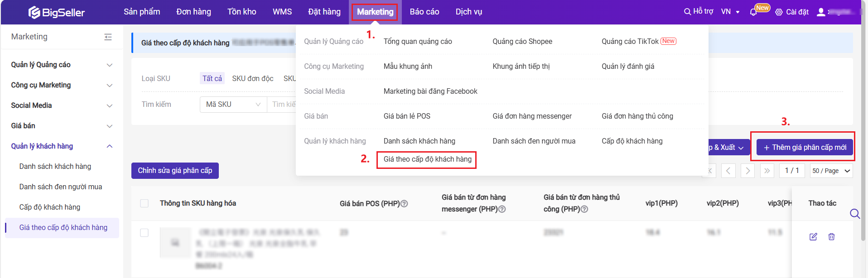Click the product thumbnail image
Viewport: 868px width, 278px height.
pos(175,243)
